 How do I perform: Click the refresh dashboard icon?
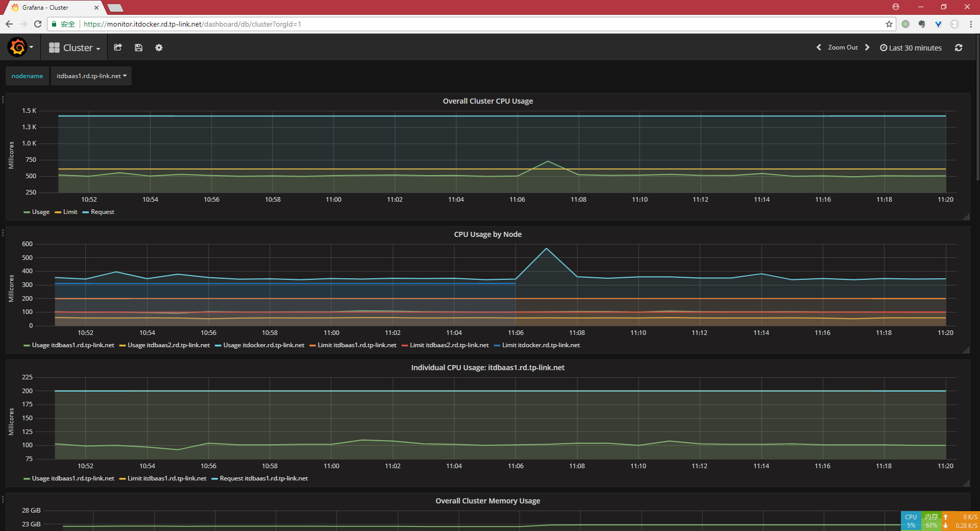(959, 47)
